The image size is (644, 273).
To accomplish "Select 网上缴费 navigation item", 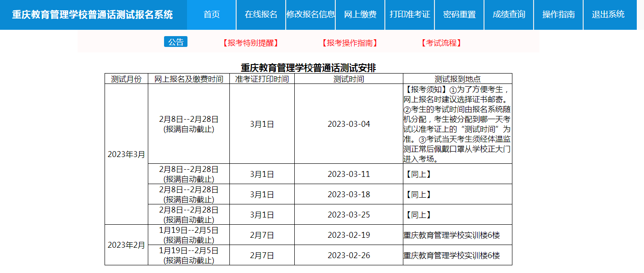I will click(360, 14).
